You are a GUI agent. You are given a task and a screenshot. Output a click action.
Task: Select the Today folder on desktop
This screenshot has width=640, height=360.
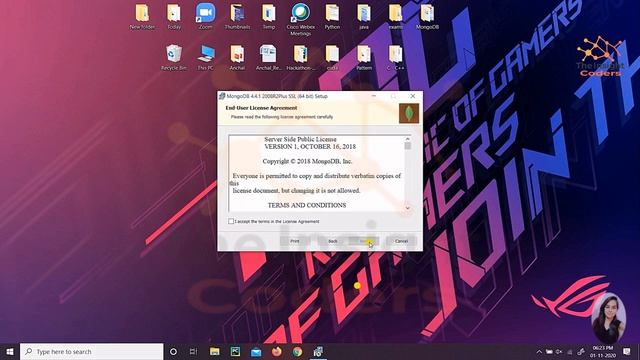coord(174,17)
